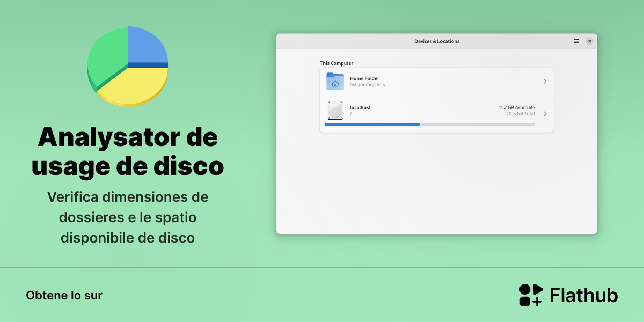Close the Devices & Locations window

(589, 41)
